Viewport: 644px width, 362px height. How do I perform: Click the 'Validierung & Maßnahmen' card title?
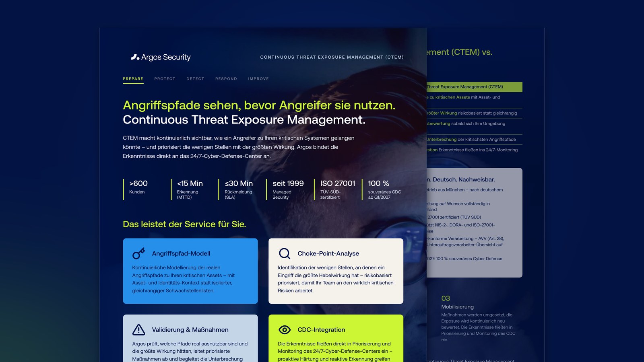[x=190, y=330]
